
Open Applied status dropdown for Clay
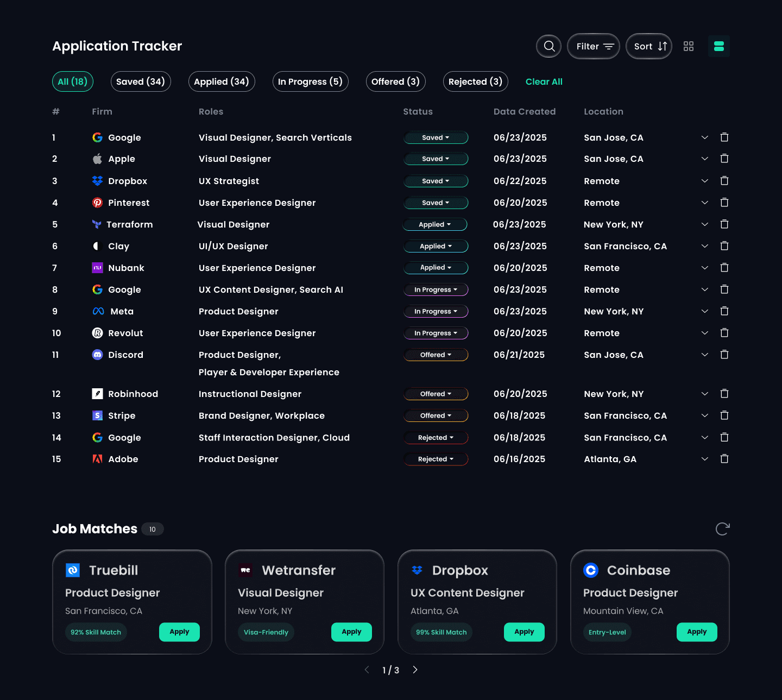click(x=436, y=246)
